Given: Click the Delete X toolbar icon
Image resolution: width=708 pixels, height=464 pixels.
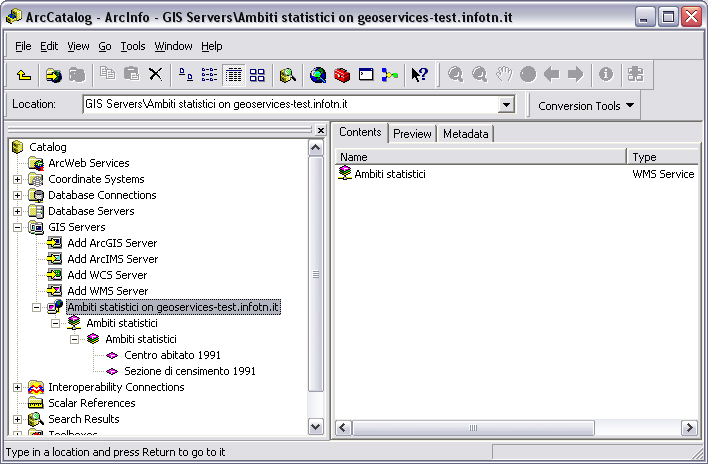Looking at the screenshot, I should click(x=155, y=74).
